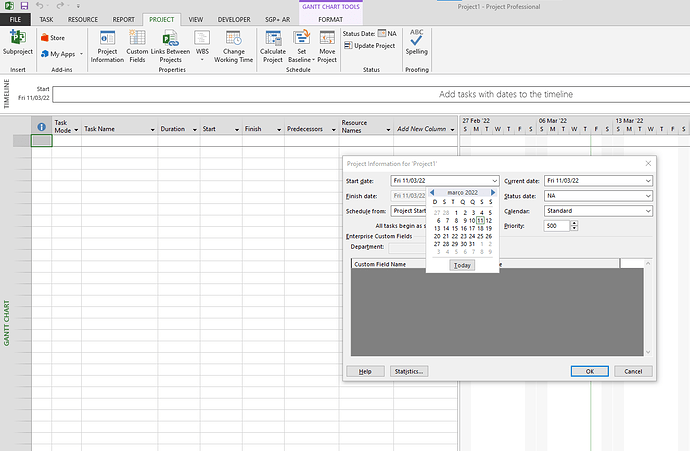Go to next month in calendar popup
Screen dimensions: 690x451
(493, 192)
